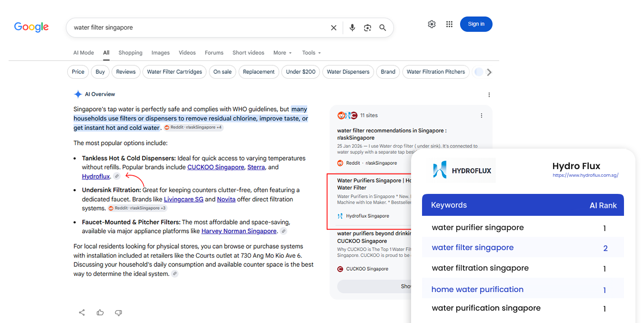
Task: Open the Sterra link
Action: coord(256,167)
